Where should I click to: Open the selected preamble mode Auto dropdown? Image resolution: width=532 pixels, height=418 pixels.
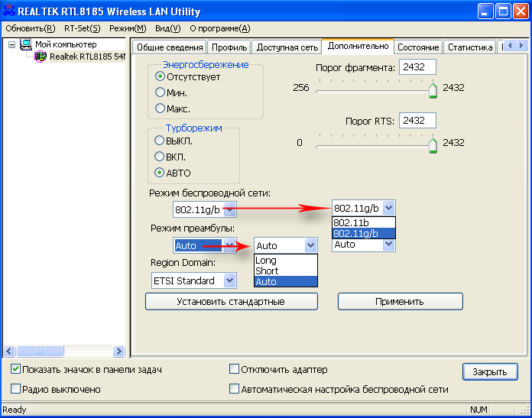click(230, 245)
